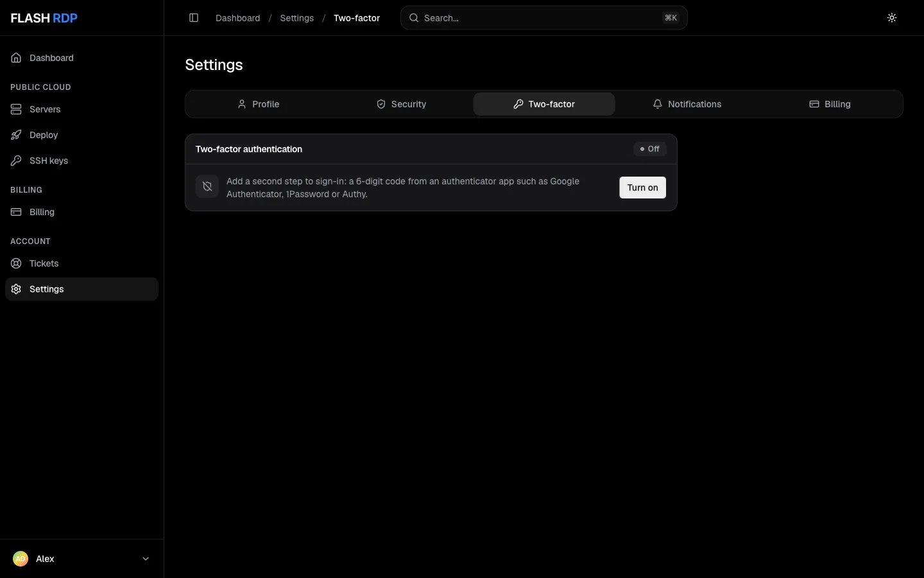Click the key icon on Two-factor tab

click(518, 104)
